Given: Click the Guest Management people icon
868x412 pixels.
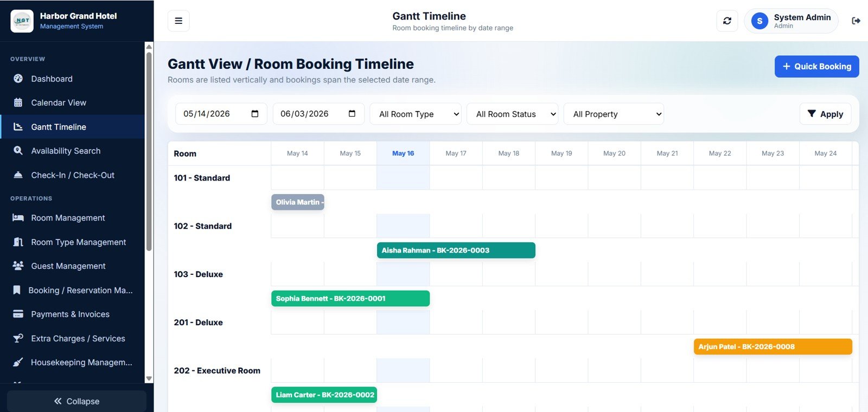Looking at the screenshot, I should (18, 266).
